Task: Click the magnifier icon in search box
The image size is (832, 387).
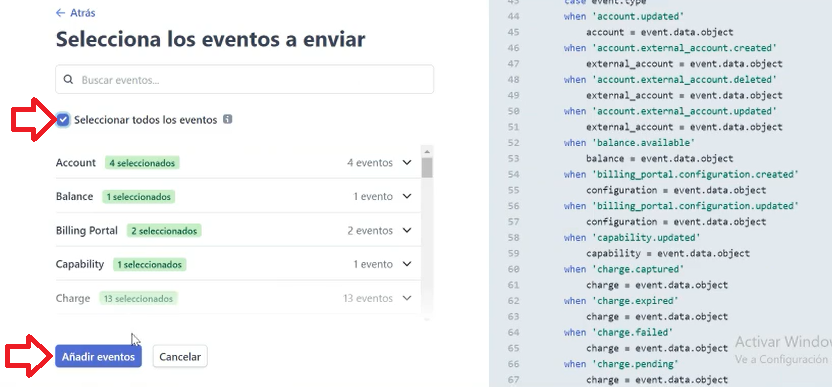Action: [68, 80]
